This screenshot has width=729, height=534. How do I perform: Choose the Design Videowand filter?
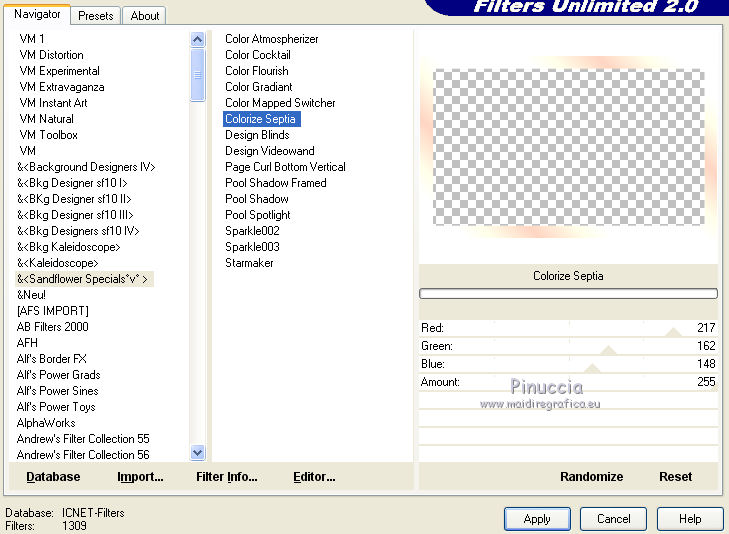pos(270,151)
